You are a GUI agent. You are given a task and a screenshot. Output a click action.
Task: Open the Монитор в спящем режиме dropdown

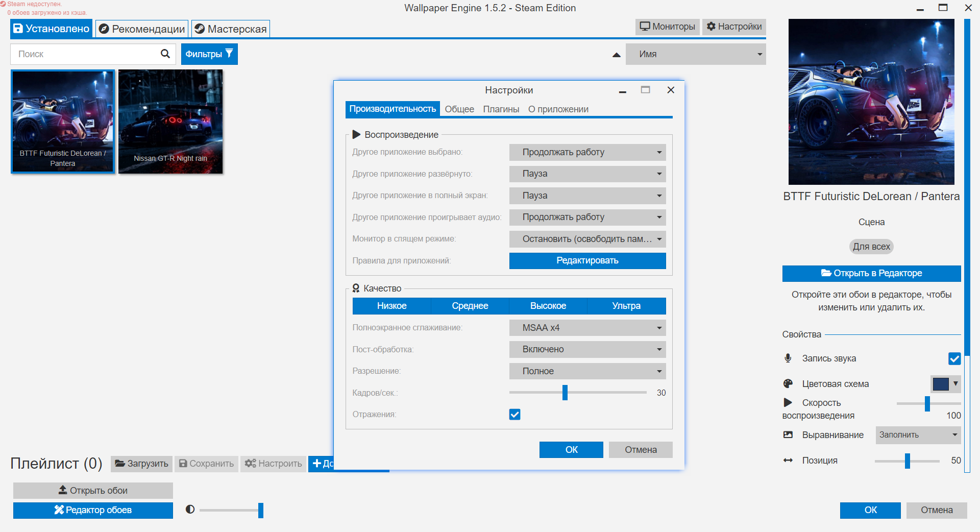587,239
